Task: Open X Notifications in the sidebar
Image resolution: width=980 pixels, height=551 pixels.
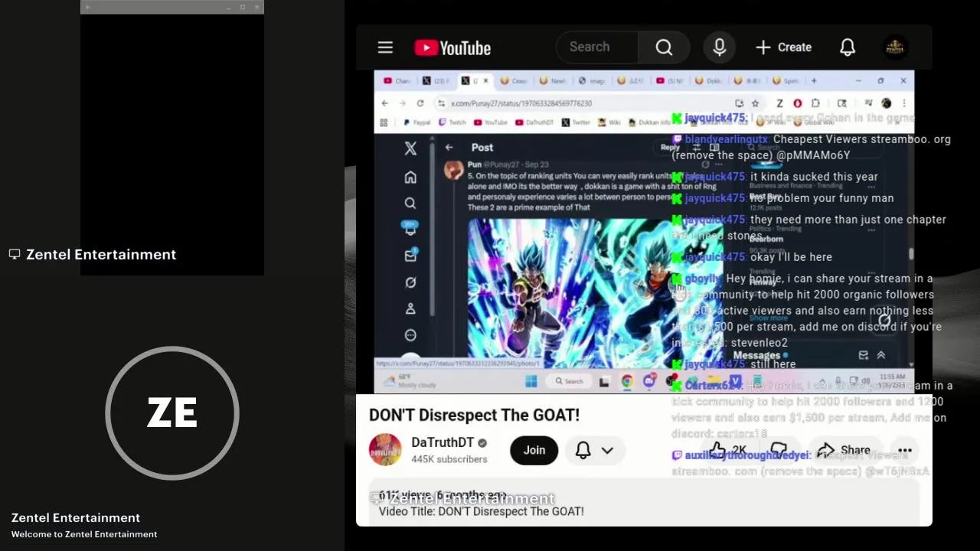Action: [410, 228]
